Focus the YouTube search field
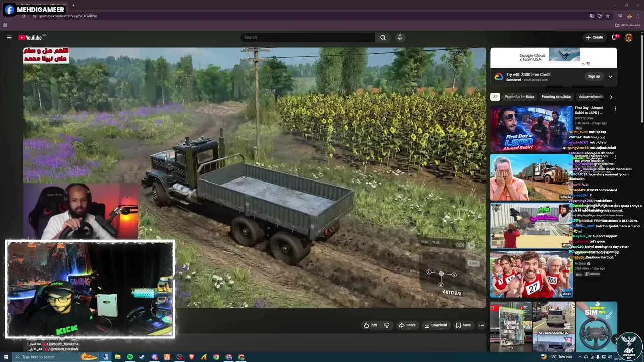 coord(308,37)
